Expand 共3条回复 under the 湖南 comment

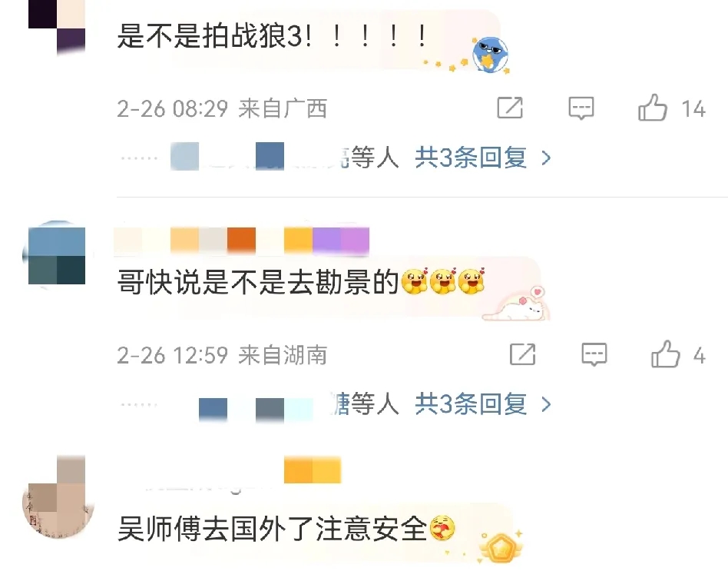[483, 403]
